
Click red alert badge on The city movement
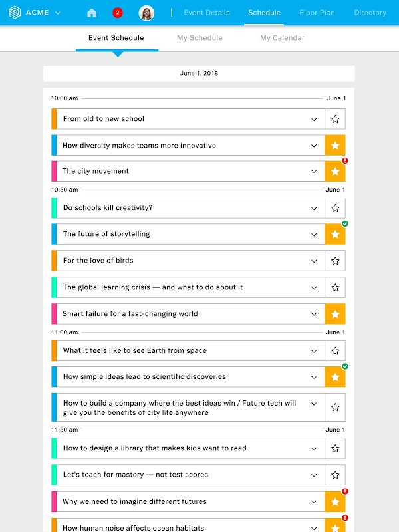[345, 161]
